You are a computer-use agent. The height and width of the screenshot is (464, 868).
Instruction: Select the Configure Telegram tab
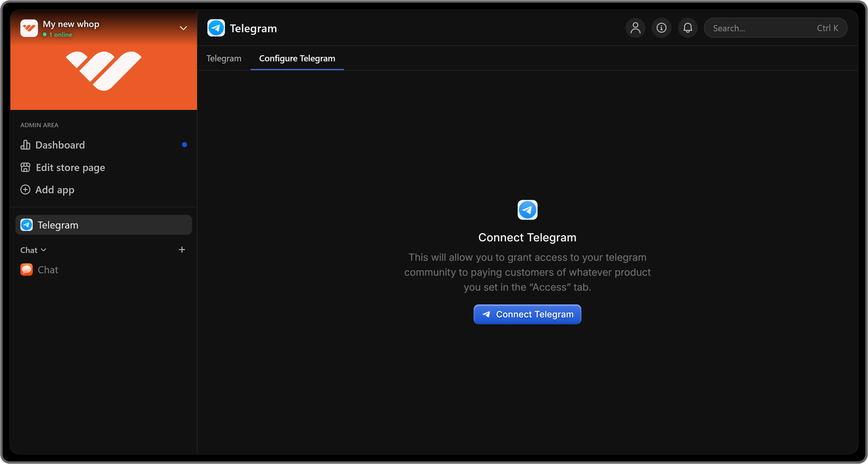pyautogui.click(x=297, y=59)
